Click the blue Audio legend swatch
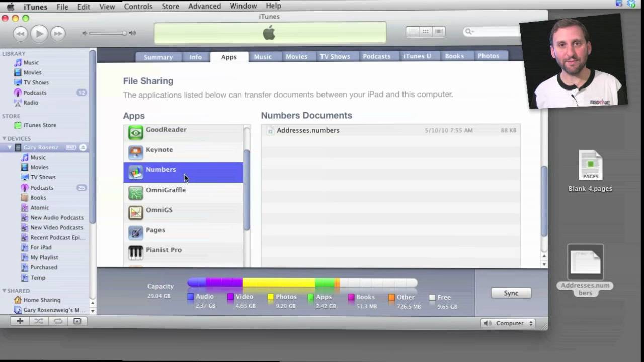The width and height of the screenshot is (644, 362). point(190,297)
